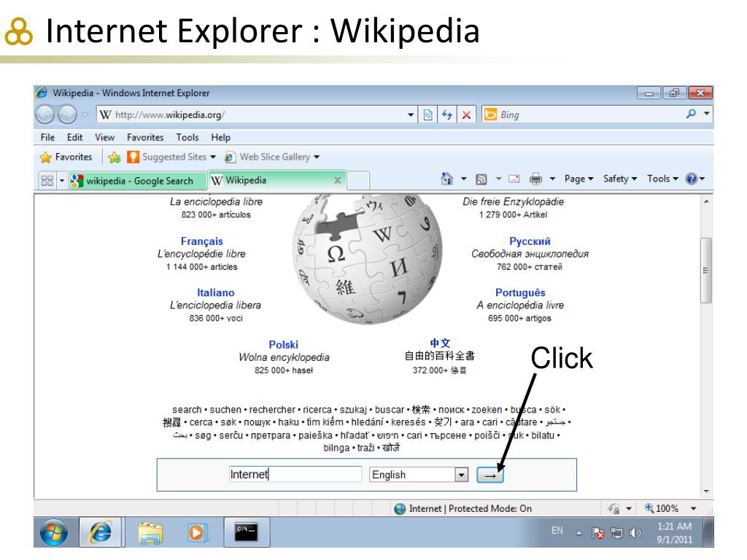Open the Italiano Wikipedia link
The height and width of the screenshot is (560, 747).
coord(216,293)
